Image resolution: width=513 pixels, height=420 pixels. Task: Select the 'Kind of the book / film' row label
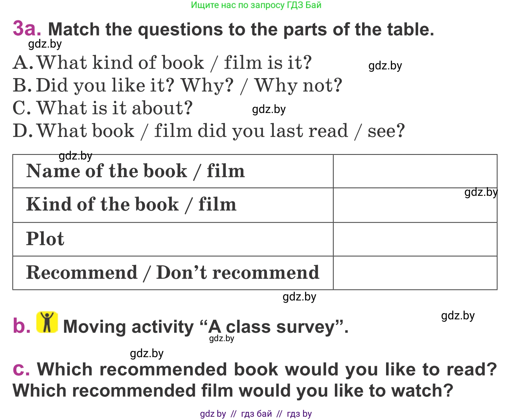click(x=131, y=205)
